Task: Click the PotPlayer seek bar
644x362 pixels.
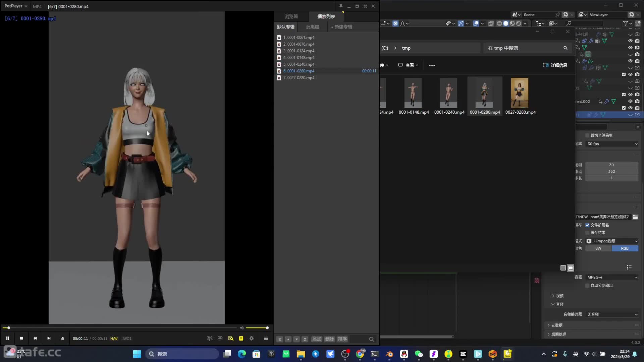Action: (x=120, y=328)
